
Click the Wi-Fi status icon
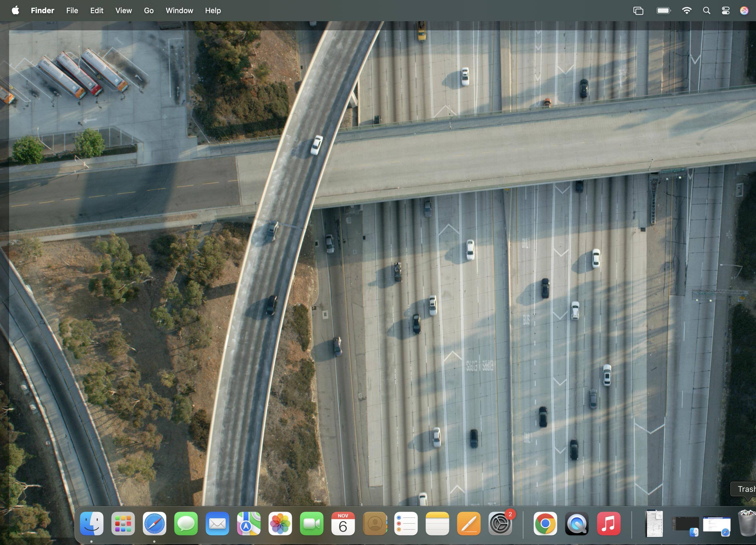pyautogui.click(x=686, y=11)
